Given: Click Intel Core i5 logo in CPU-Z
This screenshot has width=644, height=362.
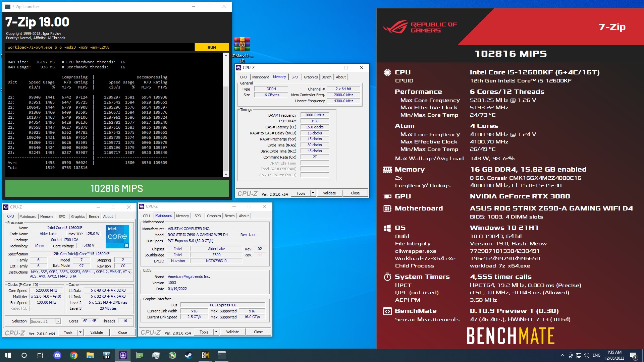Looking at the screenshot, I should coord(117,237).
